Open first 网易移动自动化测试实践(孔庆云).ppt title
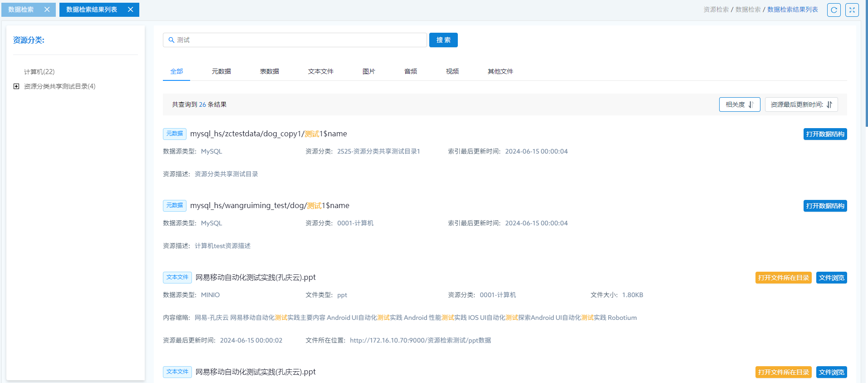Viewport: 868px width, 383px height. 255,277
